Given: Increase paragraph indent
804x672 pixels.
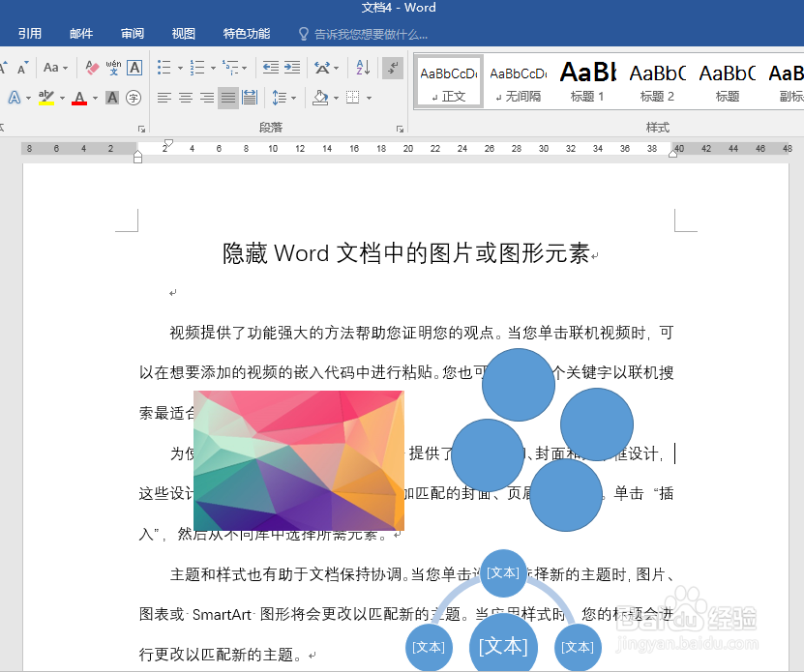Looking at the screenshot, I should click(292, 68).
